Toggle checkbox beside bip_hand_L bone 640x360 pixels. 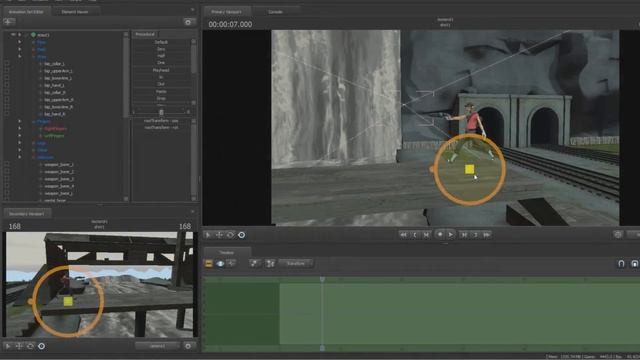[x=7, y=85]
